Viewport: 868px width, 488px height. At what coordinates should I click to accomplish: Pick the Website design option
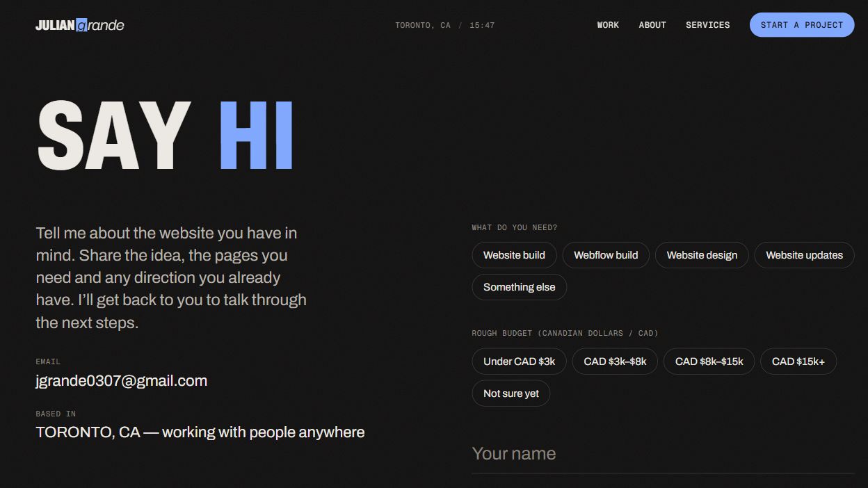[702, 255]
